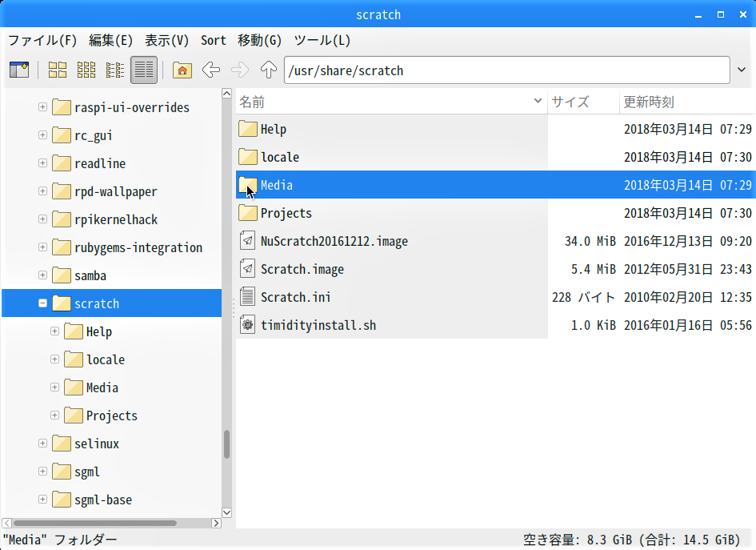Sort by 名前 column header
Screen dimensions: 756x550
click(x=391, y=102)
